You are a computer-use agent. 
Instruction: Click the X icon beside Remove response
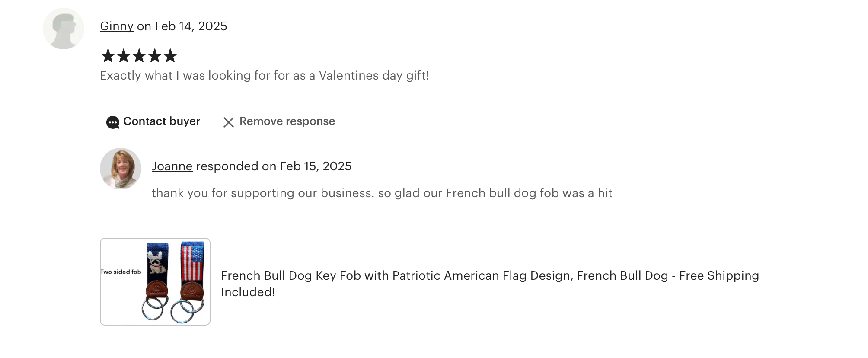229,122
